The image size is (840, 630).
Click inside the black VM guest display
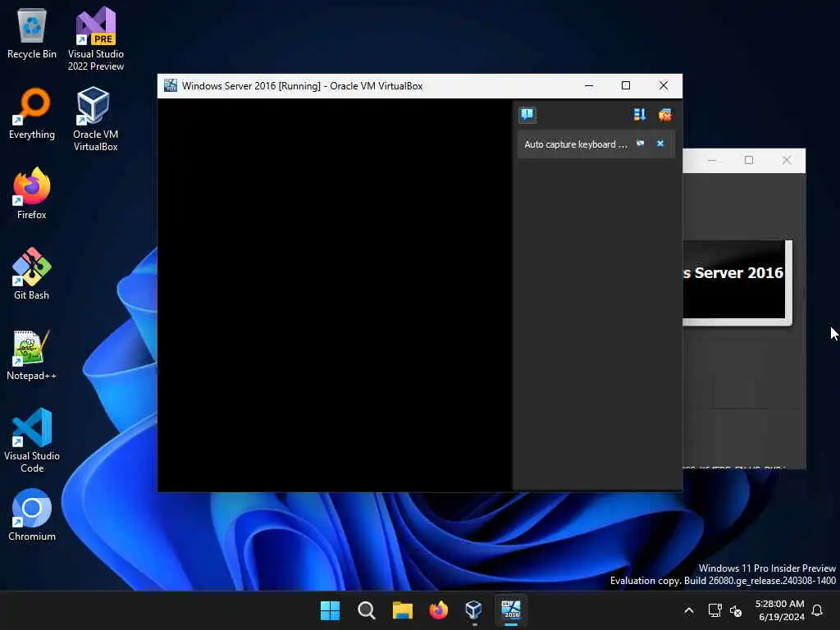point(335,294)
